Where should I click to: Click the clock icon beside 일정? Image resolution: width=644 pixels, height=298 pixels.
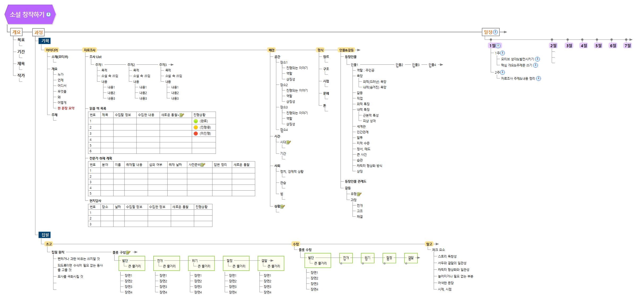[x=495, y=32]
